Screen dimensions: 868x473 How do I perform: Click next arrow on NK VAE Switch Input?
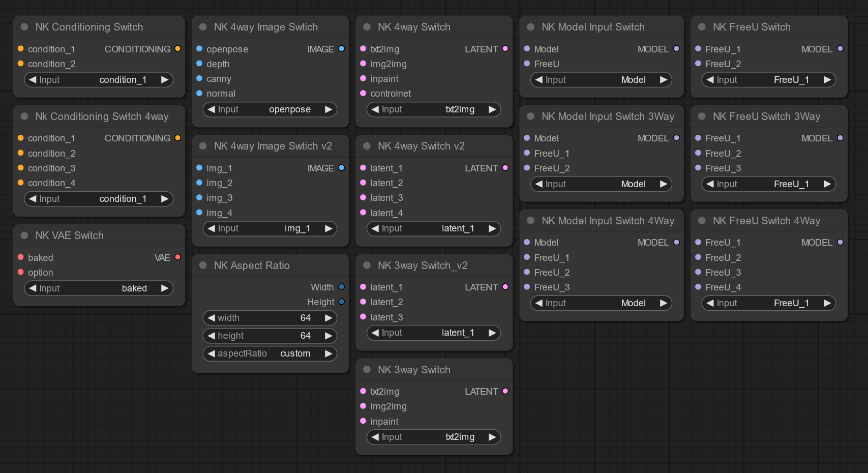[x=165, y=288]
